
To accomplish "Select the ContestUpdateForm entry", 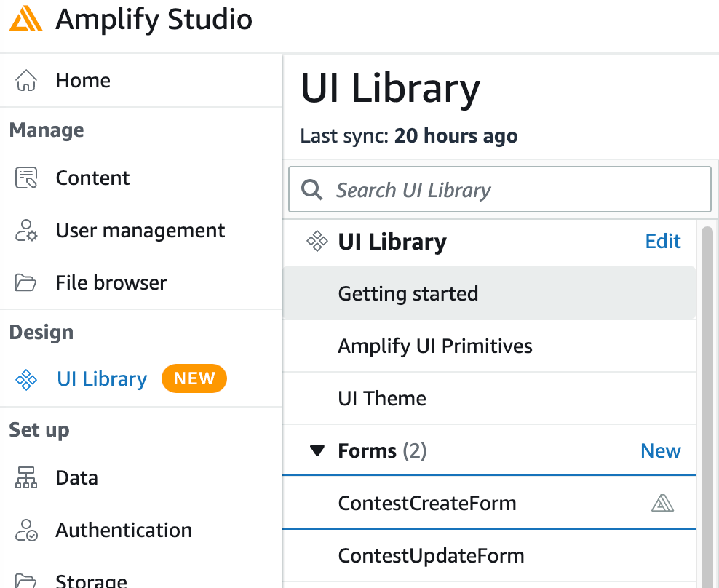I will 431,555.
